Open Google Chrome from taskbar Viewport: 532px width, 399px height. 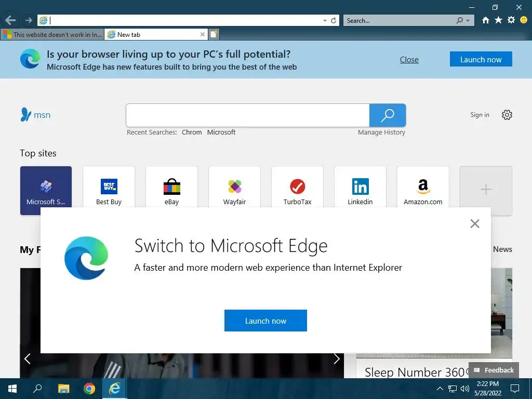[89, 389]
